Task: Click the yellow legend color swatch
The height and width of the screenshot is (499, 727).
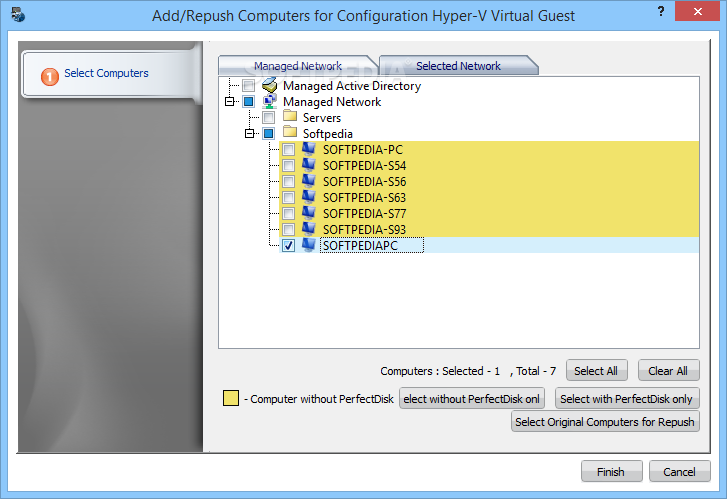Action: [231, 398]
